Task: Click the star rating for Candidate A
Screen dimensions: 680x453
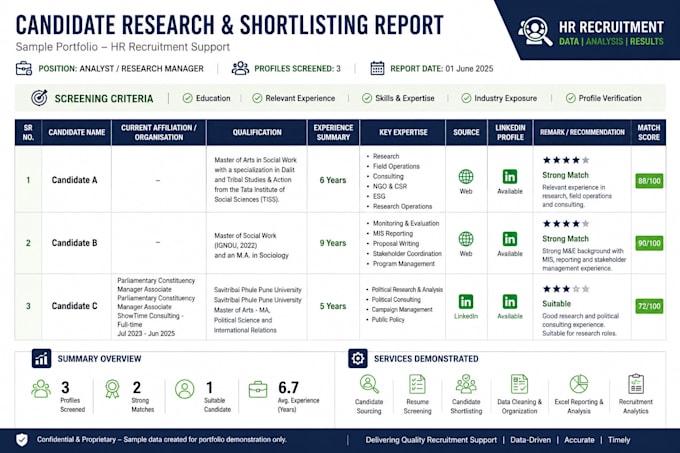Action: [566, 160]
